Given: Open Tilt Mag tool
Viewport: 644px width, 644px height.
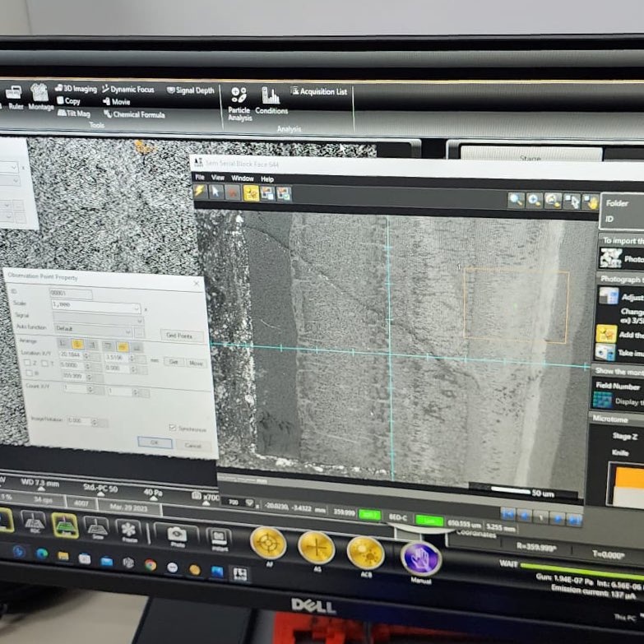Looking at the screenshot, I should click(x=73, y=113).
